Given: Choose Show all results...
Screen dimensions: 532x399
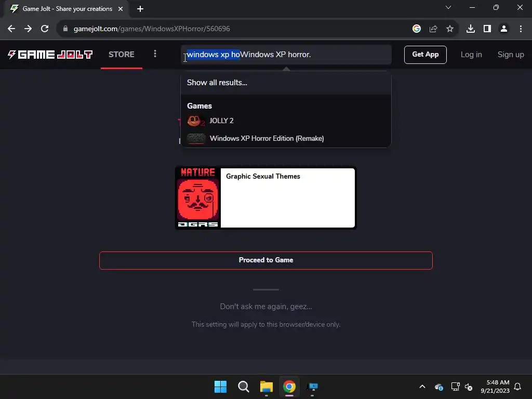Looking at the screenshot, I should pos(286,83).
